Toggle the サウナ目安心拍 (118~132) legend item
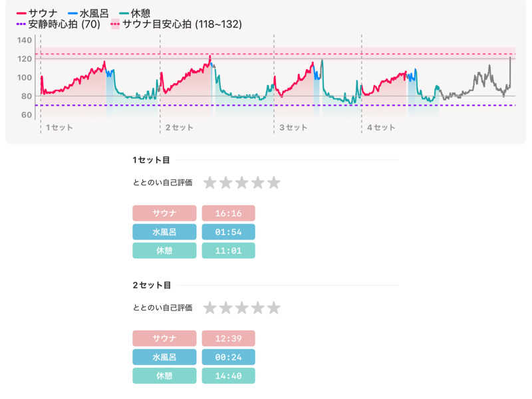The height and width of the screenshot is (399, 532). pos(176,25)
